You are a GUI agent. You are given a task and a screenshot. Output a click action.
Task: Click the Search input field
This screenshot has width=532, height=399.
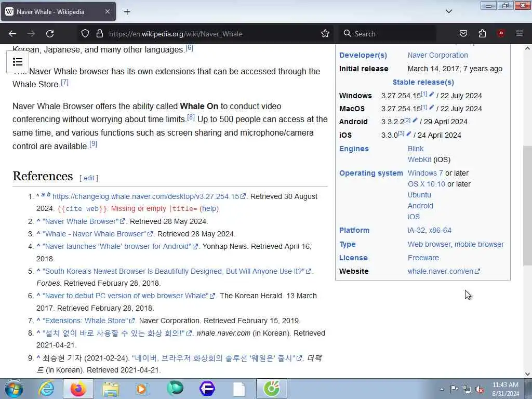click(388, 34)
